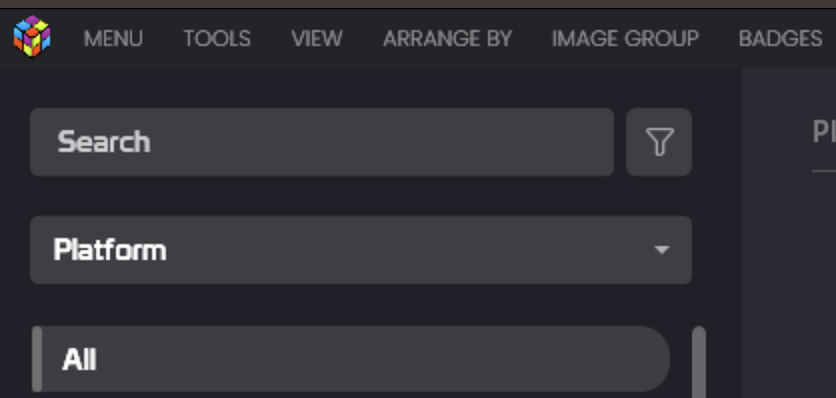Click into the Search input field
The height and width of the screenshot is (398, 836).
click(322, 142)
